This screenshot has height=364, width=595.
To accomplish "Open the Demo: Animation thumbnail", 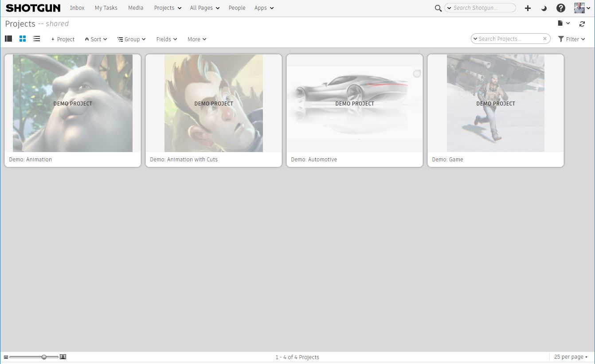I will pyautogui.click(x=73, y=103).
